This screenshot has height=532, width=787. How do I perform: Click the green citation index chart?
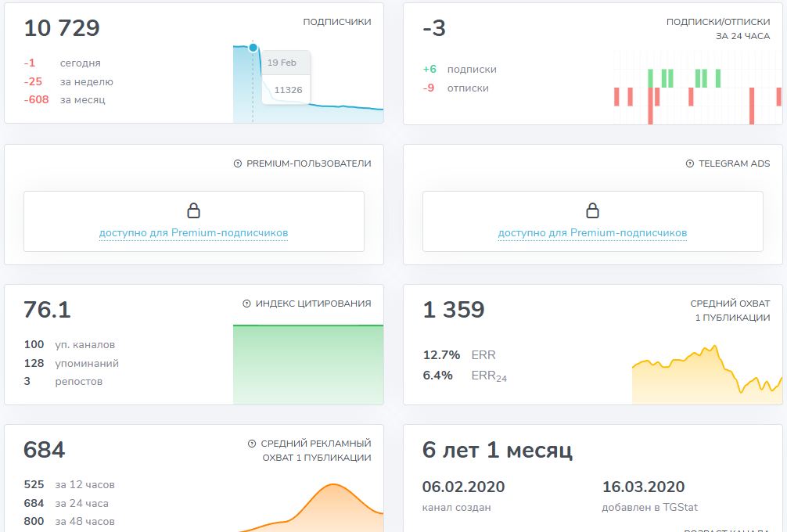308,364
